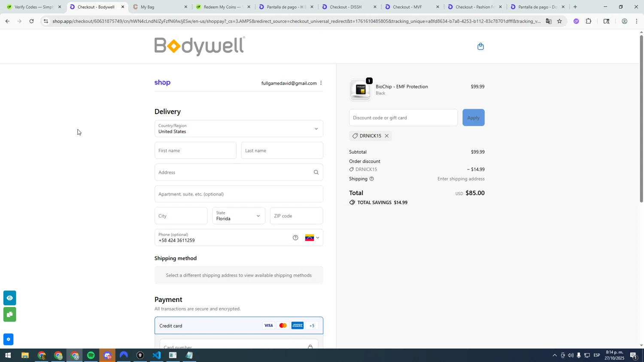Click the Bodywell logo
The width and height of the screenshot is (644, 362).
(x=200, y=46)
